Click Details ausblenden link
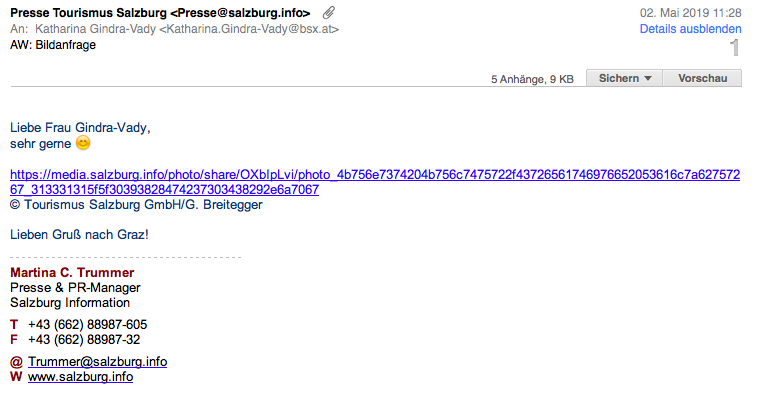The width and height of the screenshot is (762, 395). pos(690,29)
